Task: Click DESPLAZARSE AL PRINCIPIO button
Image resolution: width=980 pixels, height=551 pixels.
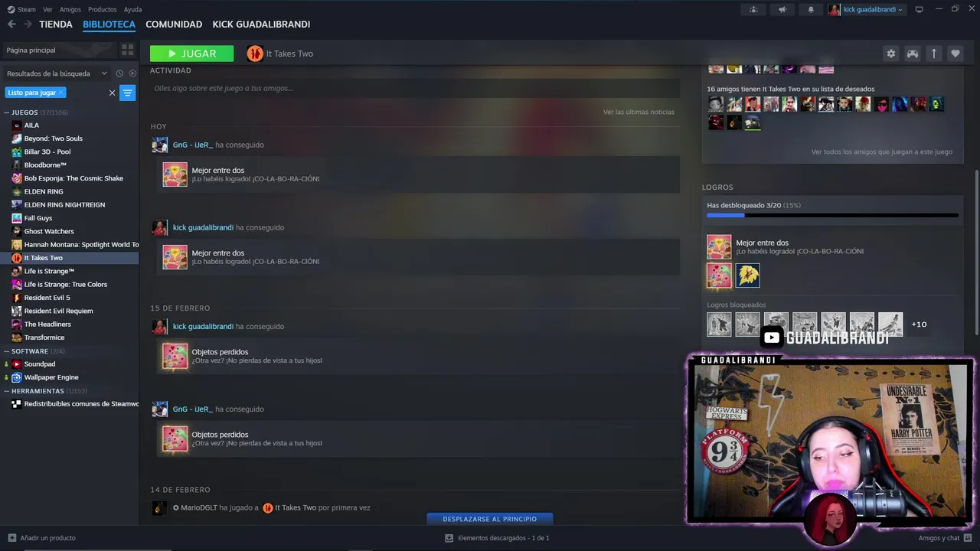Action: point(490,519)
